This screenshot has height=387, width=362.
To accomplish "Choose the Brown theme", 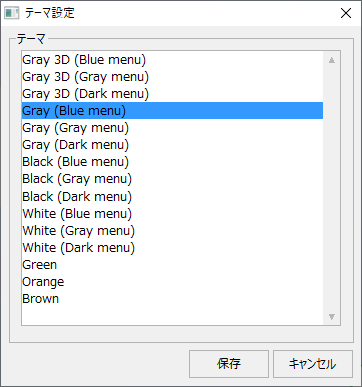I will pos(172,299).
